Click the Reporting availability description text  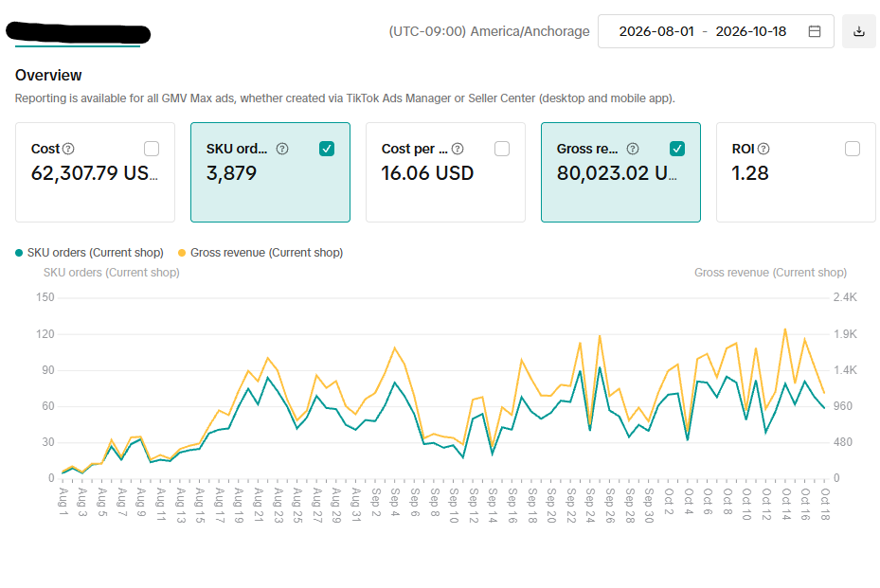(x=345, y=98)
